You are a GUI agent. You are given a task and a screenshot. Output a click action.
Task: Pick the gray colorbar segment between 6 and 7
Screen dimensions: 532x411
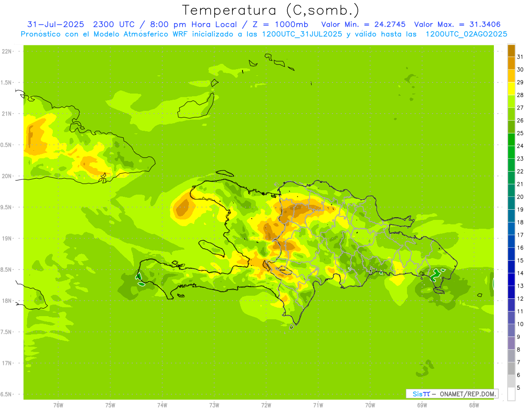click(511, 368)
